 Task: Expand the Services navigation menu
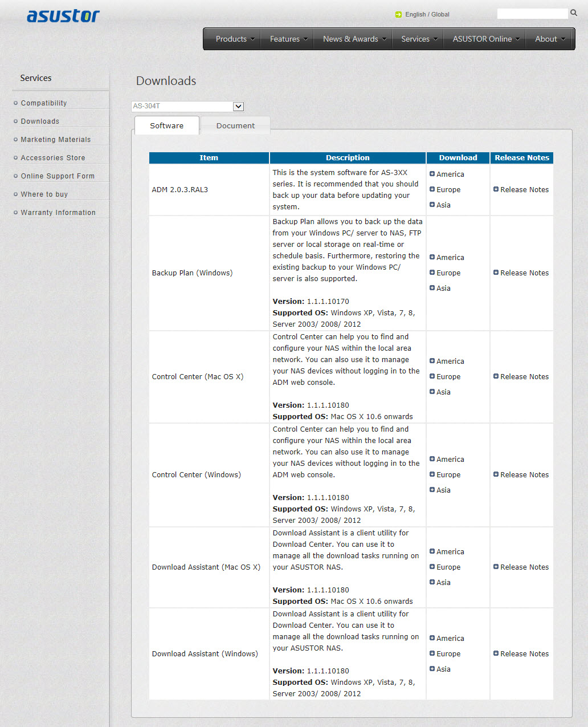(x=419, y=39)
